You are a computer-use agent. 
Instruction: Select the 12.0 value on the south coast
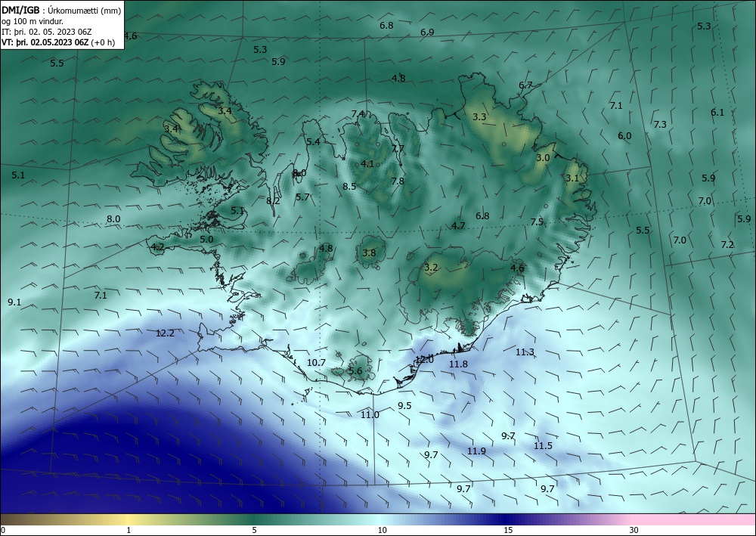click(424, 360)
